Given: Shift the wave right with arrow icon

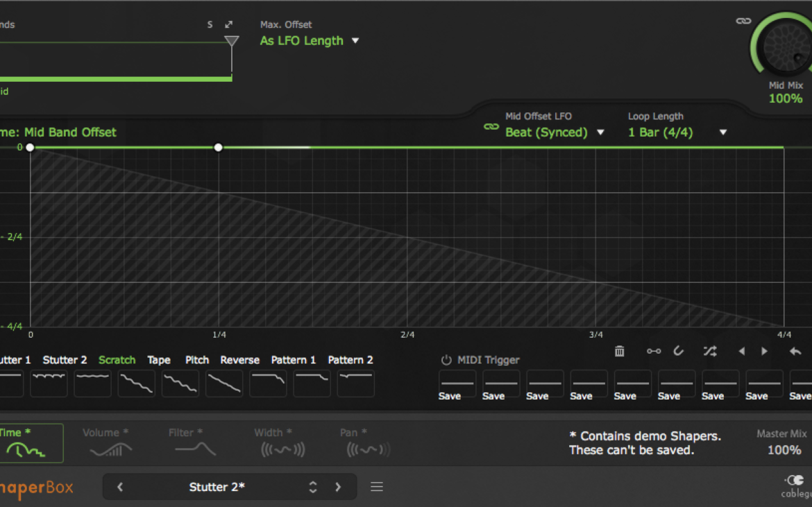Looking at the screenshot, I should coord(764,352).
